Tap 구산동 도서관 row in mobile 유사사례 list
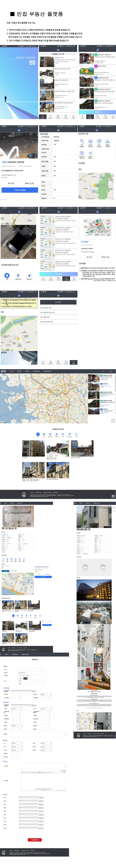The width and height of the screenshot is (116, 868). point(58,62)
